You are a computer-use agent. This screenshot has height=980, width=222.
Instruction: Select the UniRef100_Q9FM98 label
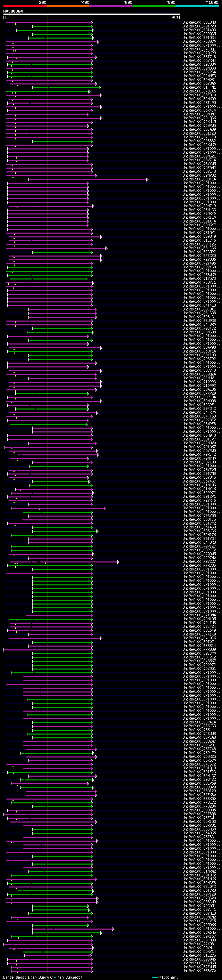(199, 940)
